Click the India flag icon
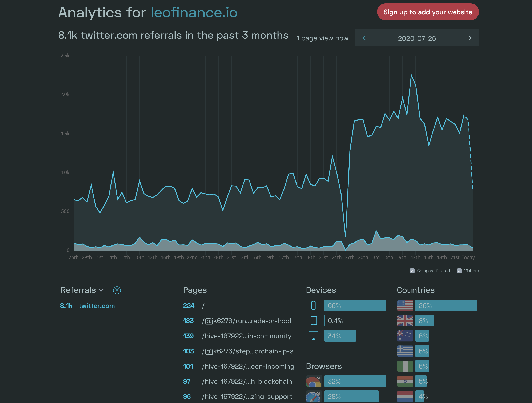 tap(405, 381)
